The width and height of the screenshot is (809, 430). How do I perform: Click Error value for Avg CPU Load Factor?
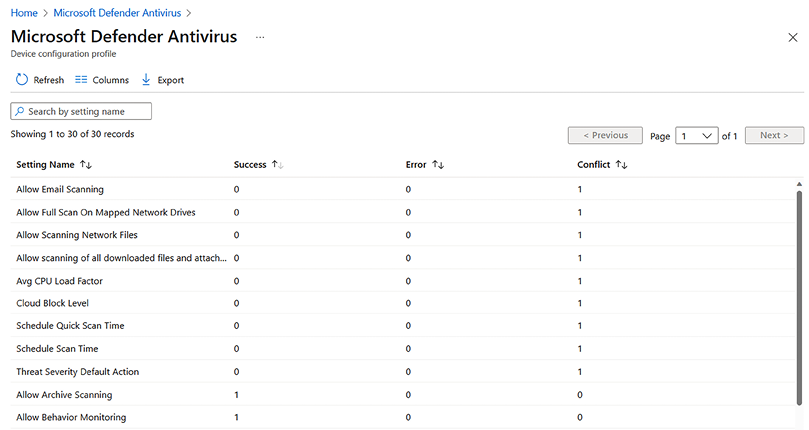click(x=408, y=281)
